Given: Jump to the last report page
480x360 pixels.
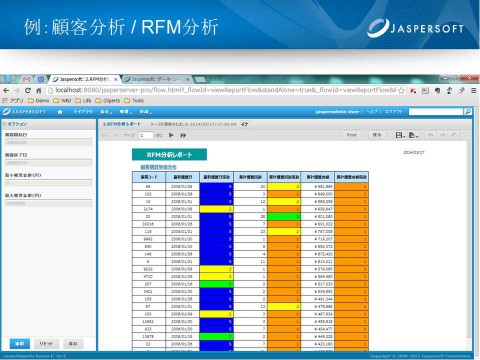Looking at the screenshot, I should 183,135.
